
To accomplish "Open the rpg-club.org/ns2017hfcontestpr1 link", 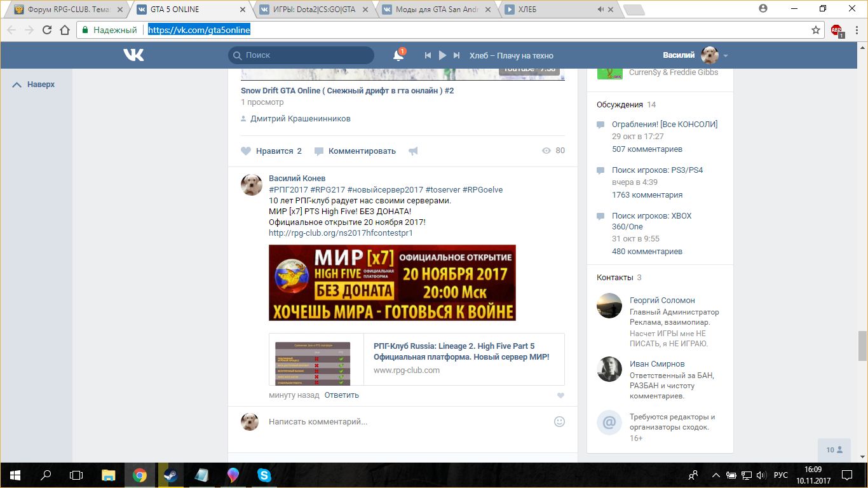I will click(341, 233).
